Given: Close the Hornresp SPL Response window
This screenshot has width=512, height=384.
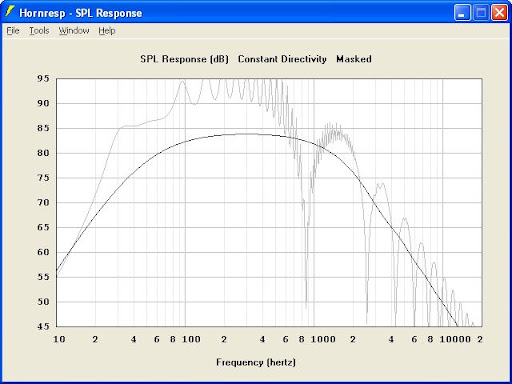Looking at the screenshot, I should tap(499, 13).
